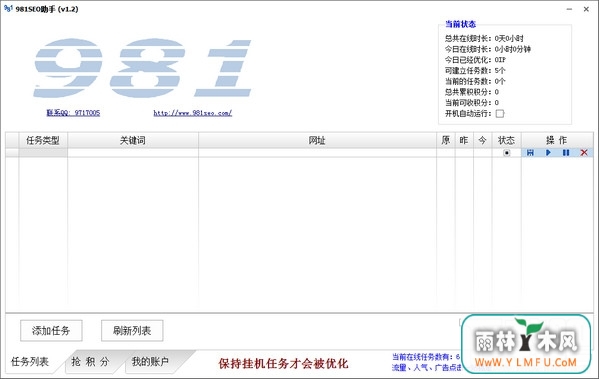Click the 总共在线时长 status line

click(484, 38)
